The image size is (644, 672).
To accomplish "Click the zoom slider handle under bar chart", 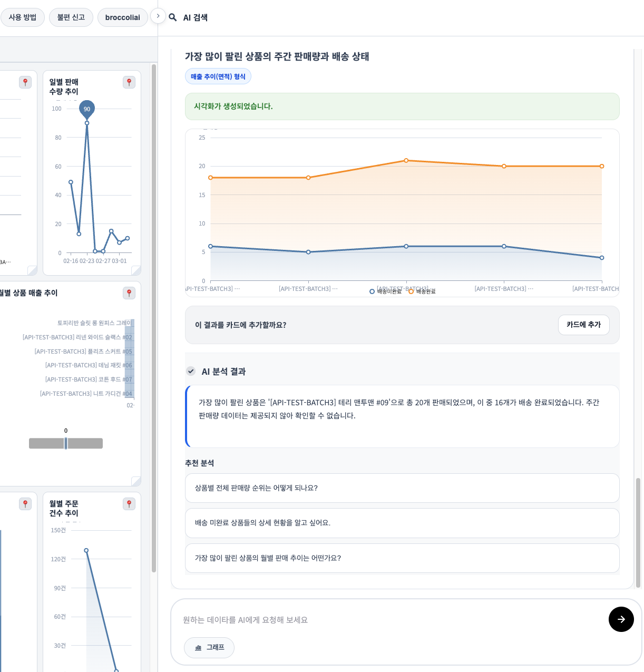I will point(66,443).
